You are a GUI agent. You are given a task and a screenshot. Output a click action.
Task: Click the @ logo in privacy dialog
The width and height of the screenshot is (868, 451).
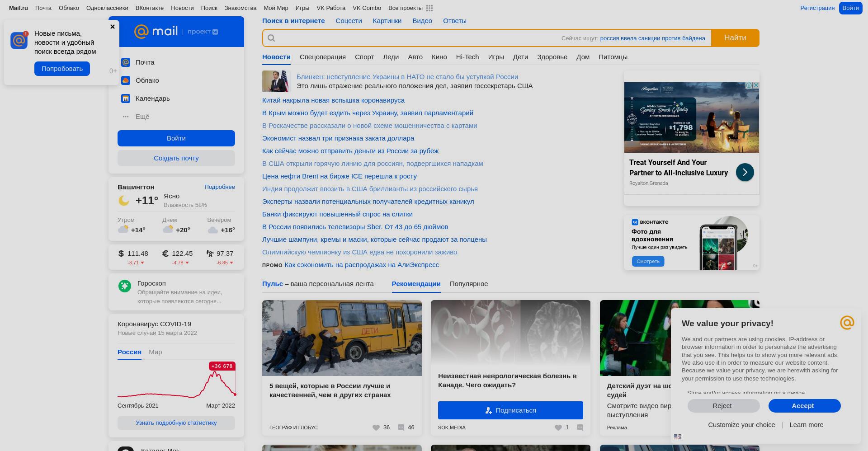coord(847,323)
